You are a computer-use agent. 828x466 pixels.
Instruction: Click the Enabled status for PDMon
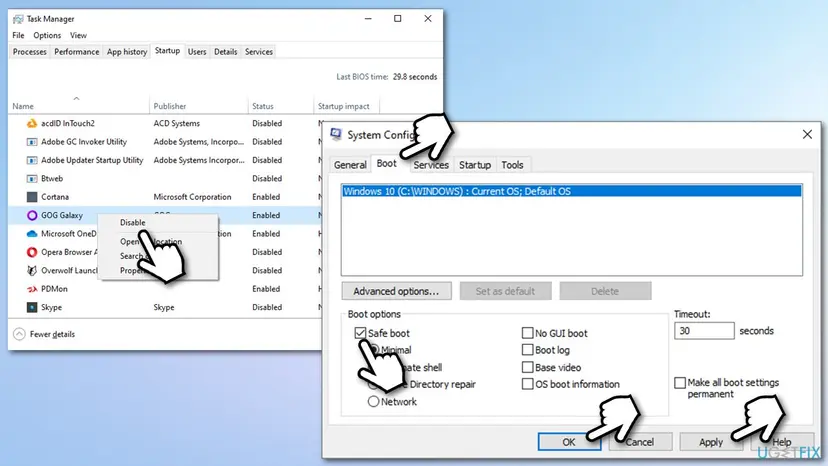[266, 289]
